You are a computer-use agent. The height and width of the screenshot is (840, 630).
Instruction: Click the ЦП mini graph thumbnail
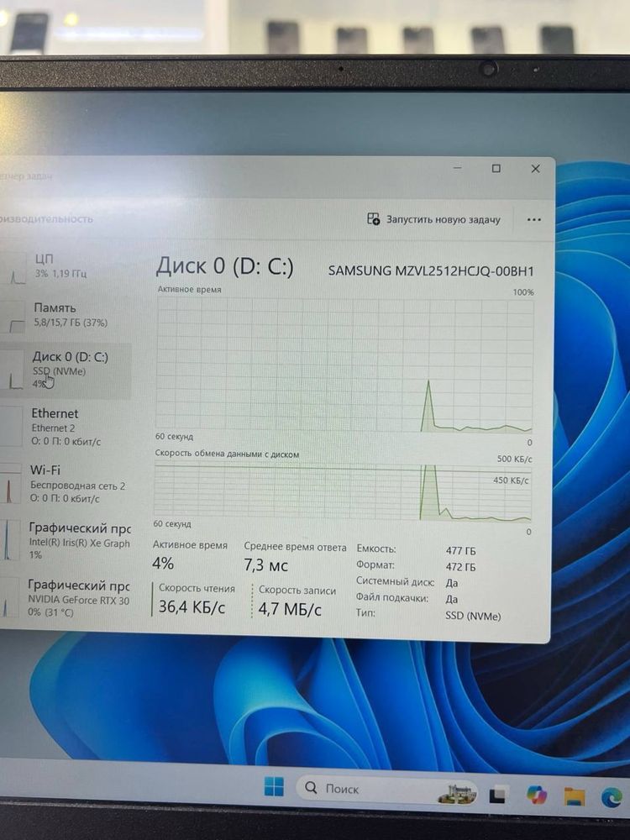click(14, 269)
